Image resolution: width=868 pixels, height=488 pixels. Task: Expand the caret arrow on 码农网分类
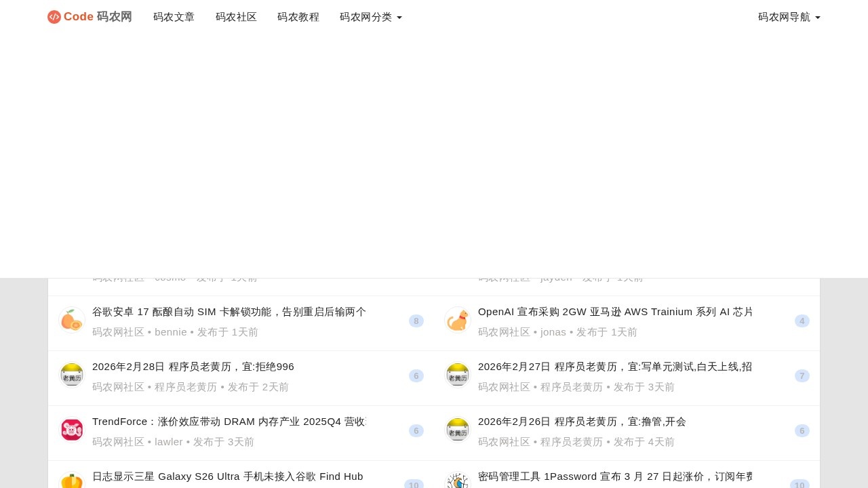click(399, 18)
